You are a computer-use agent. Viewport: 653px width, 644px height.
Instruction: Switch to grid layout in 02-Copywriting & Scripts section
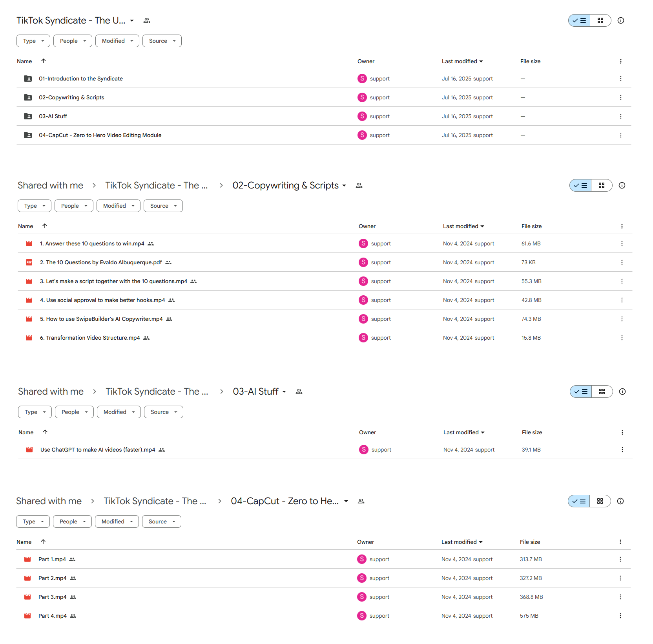(x=602, y=185)
